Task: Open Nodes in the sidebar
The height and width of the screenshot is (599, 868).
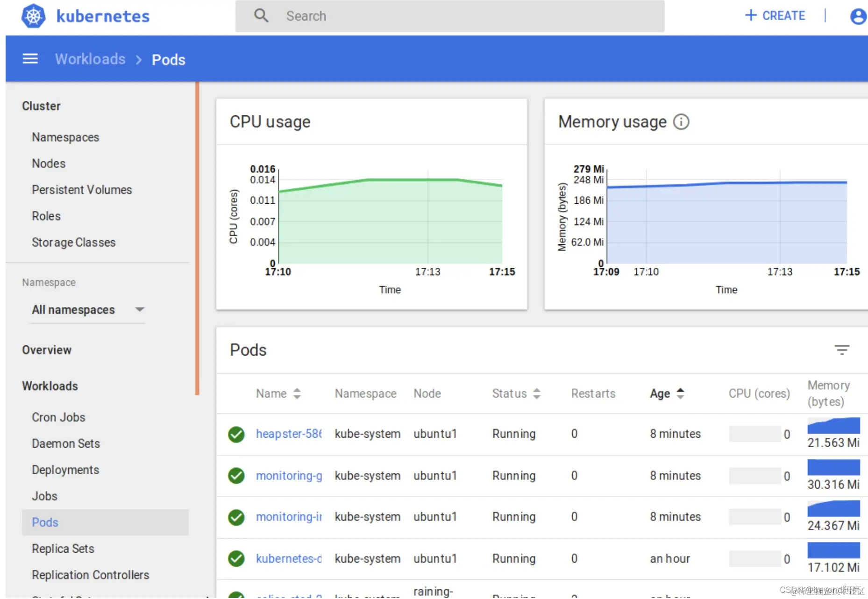Action: tap(49, 164)
